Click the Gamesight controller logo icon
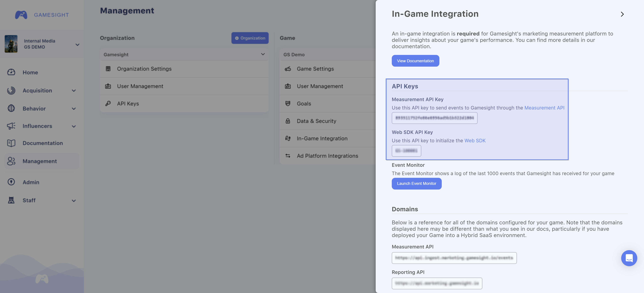This screenshot has width=644, height=293. [21, 15]
